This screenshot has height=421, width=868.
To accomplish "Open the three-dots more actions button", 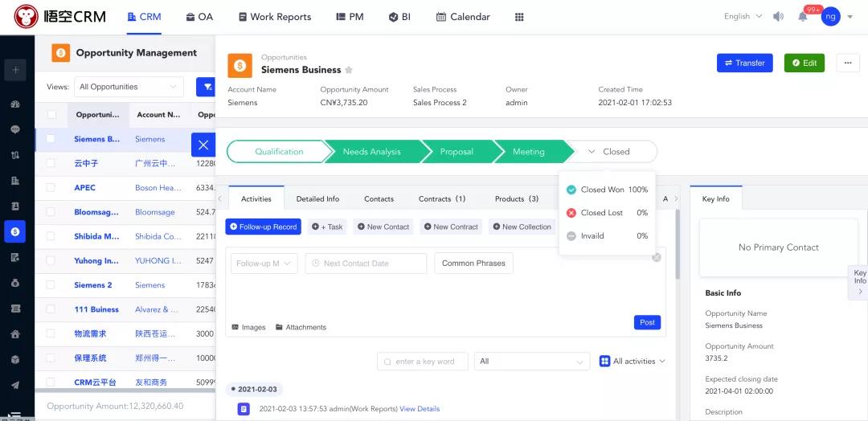I will (848, 63).
